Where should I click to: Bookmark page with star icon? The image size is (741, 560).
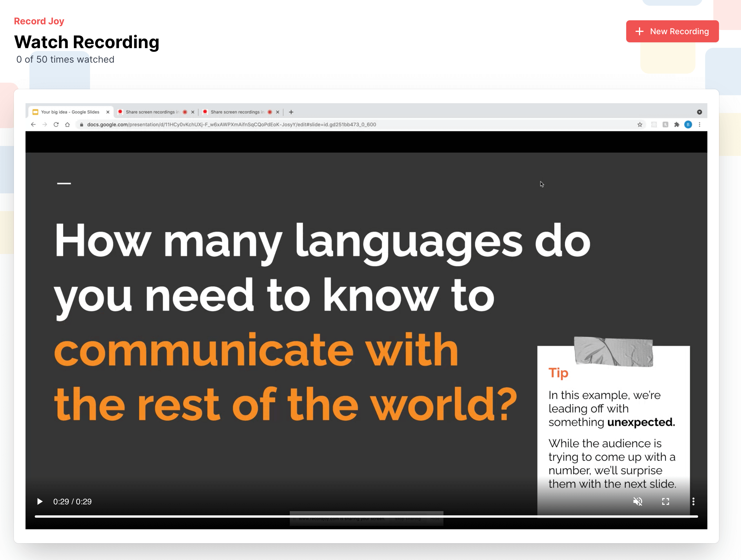point(640,125)
